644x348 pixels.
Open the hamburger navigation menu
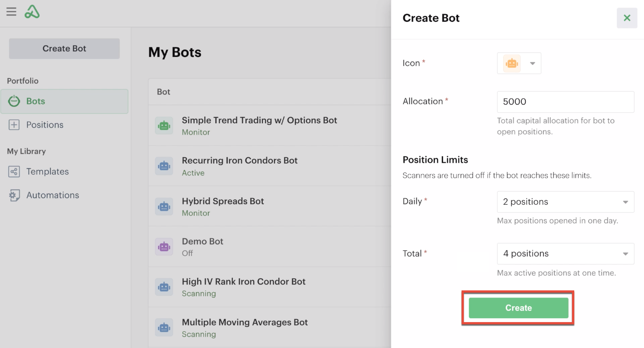11,11
